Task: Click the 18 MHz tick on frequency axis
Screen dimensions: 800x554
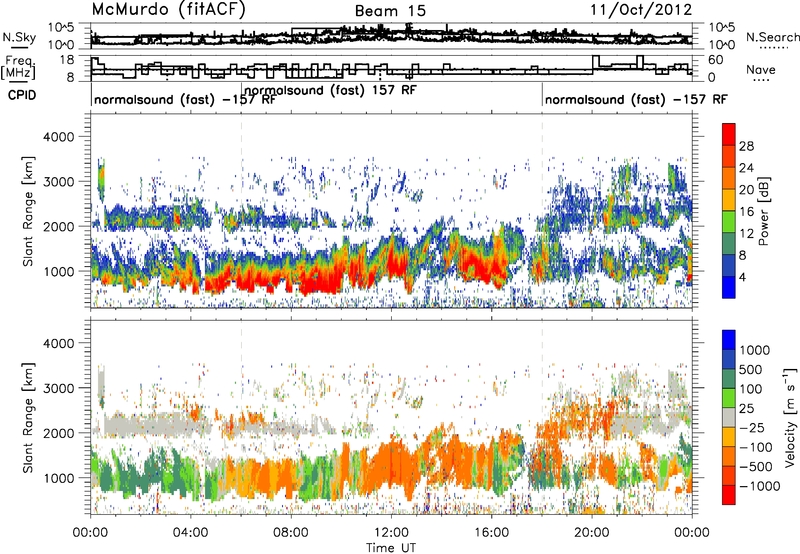Action: [67, 60]
